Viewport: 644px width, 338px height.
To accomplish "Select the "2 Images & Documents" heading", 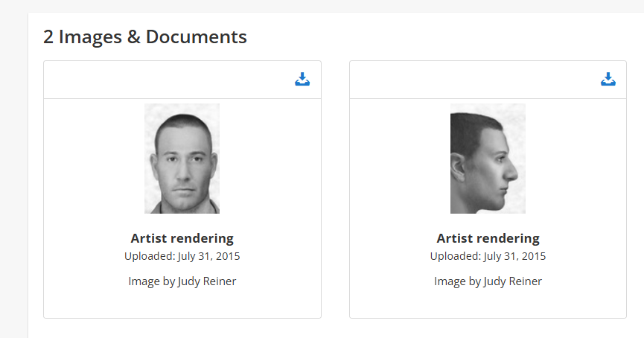I will (145, 36).
